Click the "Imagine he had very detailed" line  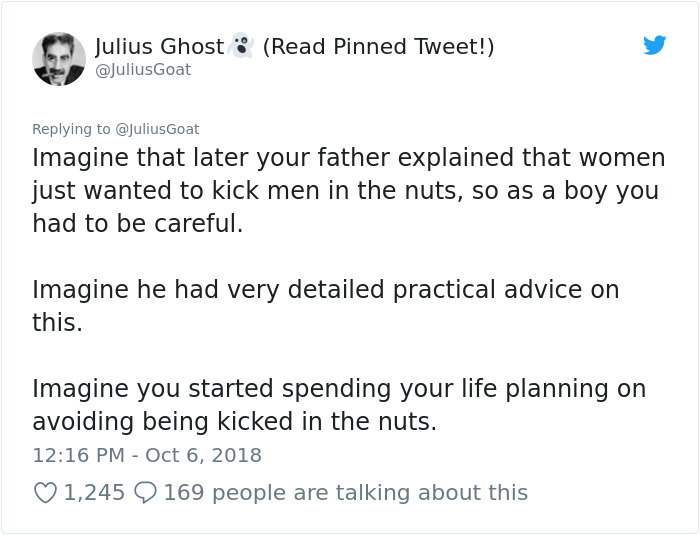325,290
